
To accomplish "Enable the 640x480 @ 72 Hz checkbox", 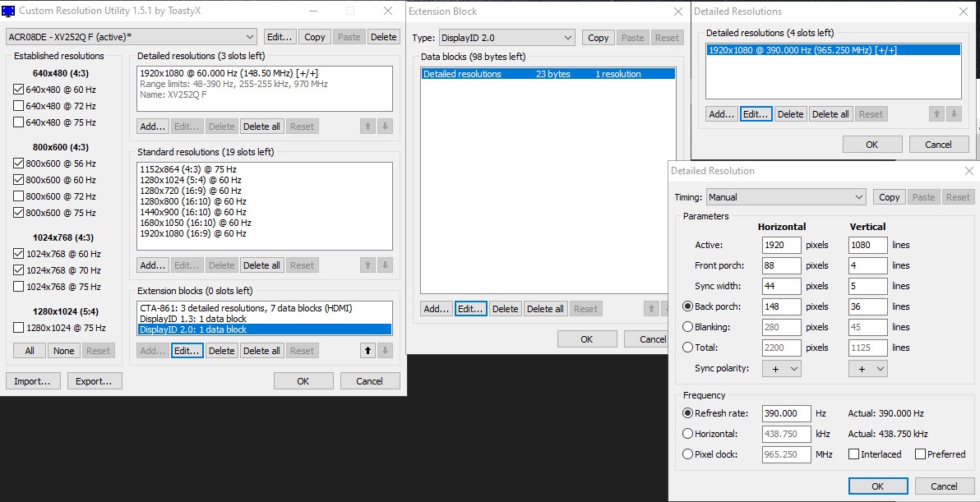I will pyautogui.click(x=19, y=106).
